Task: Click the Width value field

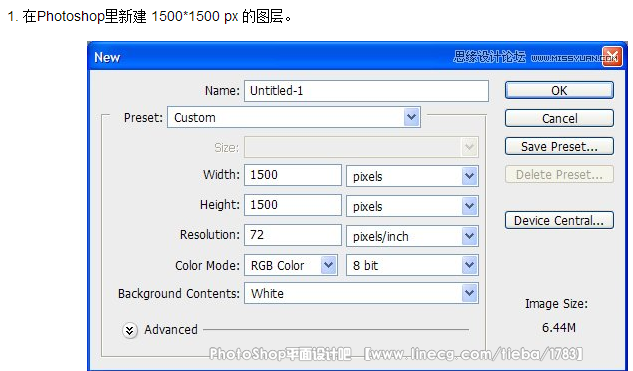Action: pyautogui.click(x=293, y=175)
